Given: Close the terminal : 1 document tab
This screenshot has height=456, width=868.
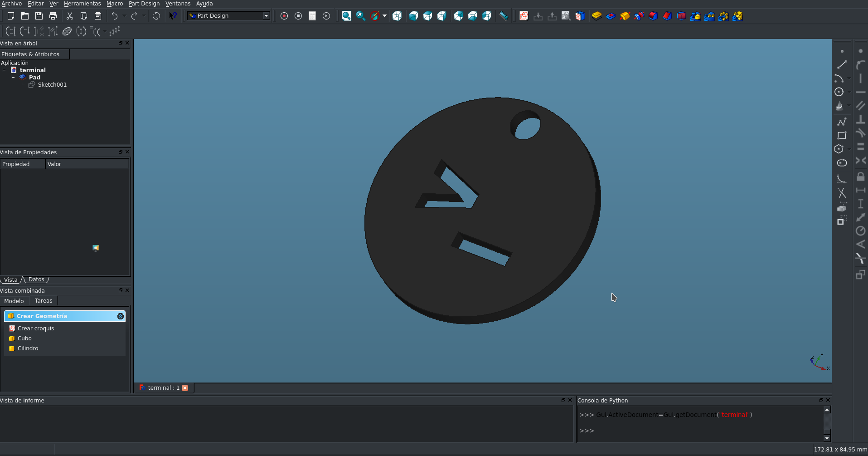Looking at the screenshot, I should pos(185,388).
